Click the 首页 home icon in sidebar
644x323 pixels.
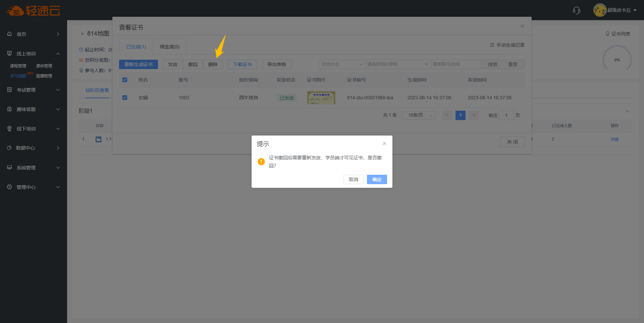click(x=9, y=34)
